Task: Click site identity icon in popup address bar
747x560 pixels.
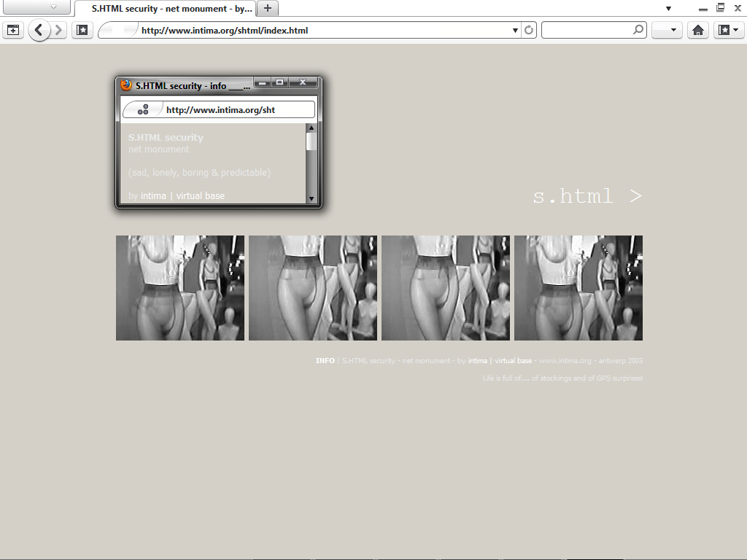Action: tap(143, 109)
